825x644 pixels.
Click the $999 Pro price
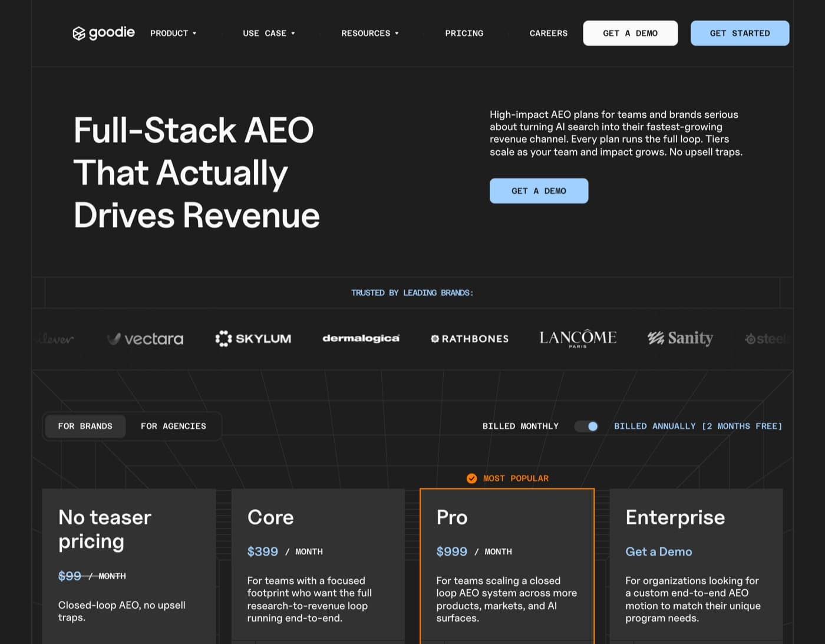(x=451, y=551)
